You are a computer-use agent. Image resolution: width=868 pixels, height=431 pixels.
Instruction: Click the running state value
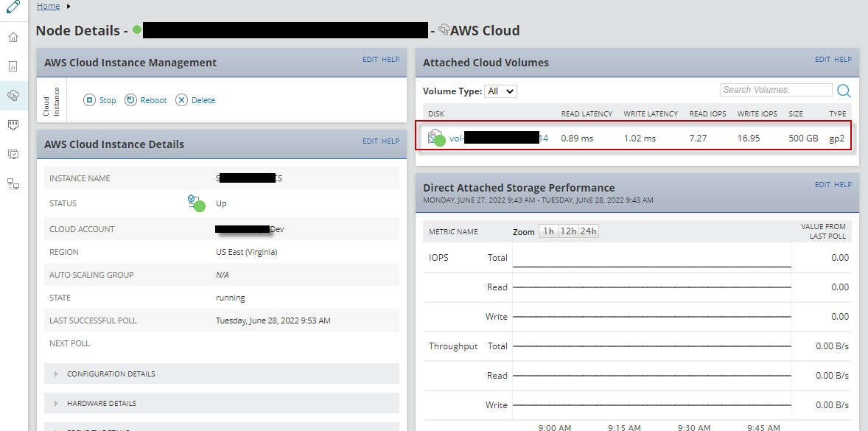[x=231, y=298]
